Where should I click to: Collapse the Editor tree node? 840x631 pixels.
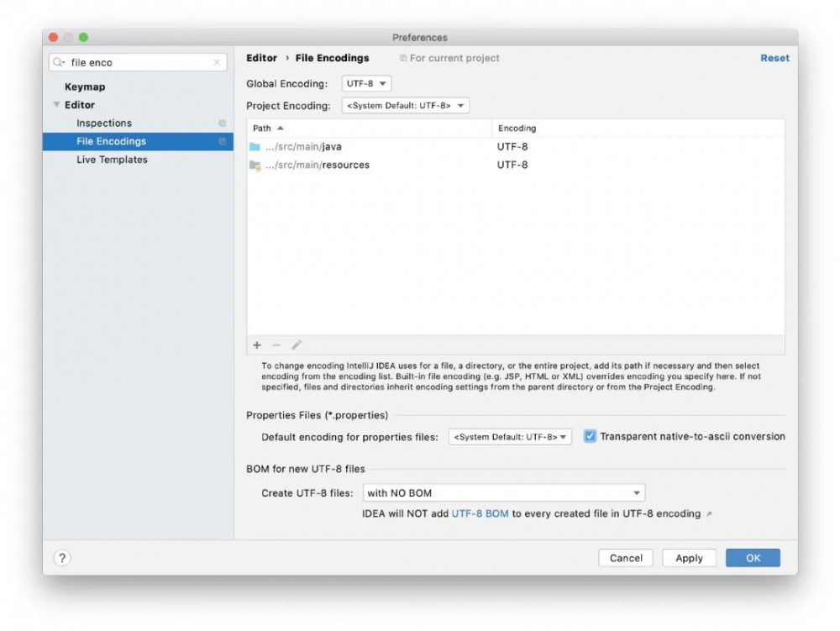pyautogui.click(x=56, y=104)
